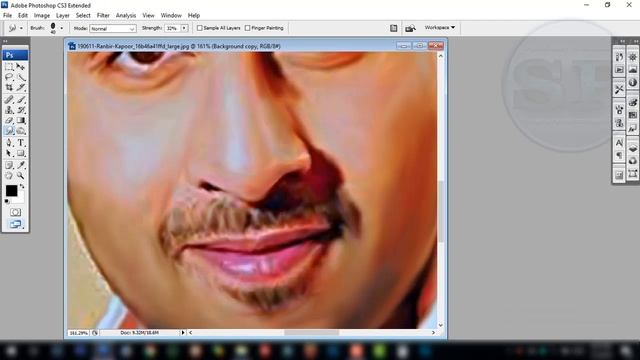This screenshot has height=360, width=640.
Task: Open the Paragraph panel icon
Action: [x=619, y=155]
